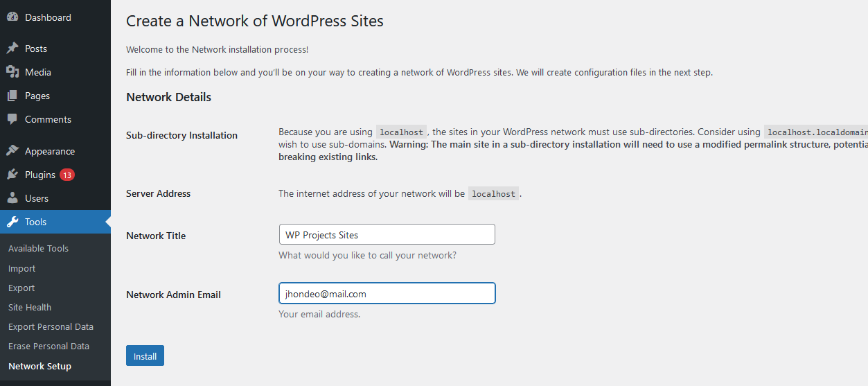Viewport: 868px width, 386px height.
Task: Click the Comments speech bubble icon
Action: coord(12,119)
